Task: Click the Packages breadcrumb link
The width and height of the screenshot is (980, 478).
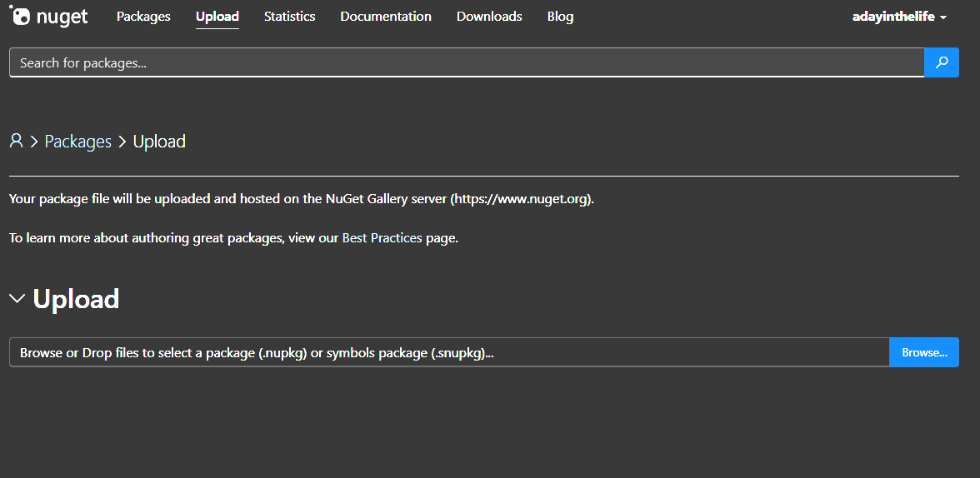Action: click(77, 142)
